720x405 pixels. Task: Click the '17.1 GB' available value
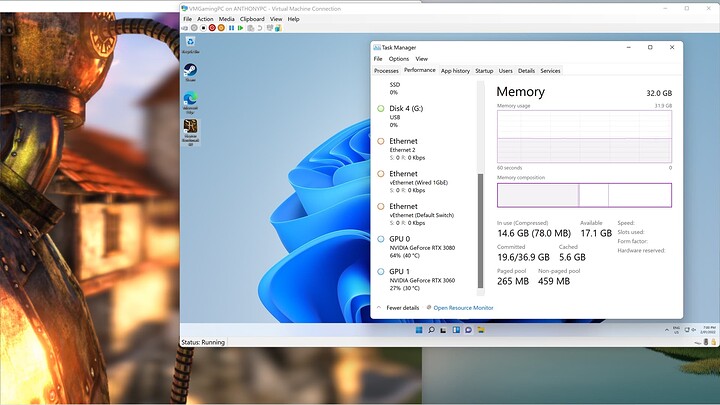(596, 233)
